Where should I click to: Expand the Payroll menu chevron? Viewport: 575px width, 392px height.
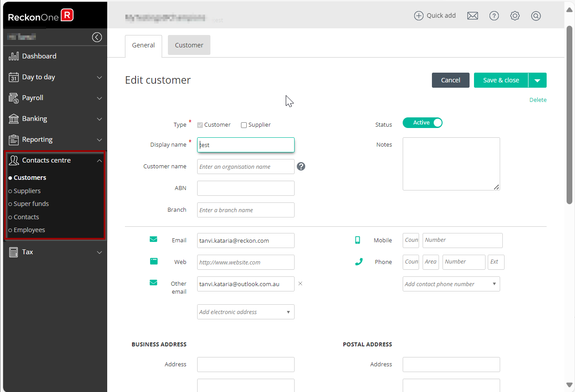[99, 98]
